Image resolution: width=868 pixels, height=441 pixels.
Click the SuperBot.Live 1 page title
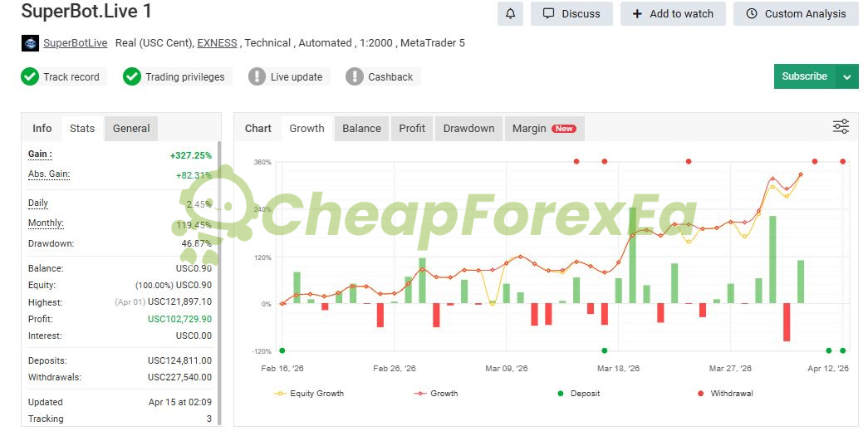point(86,11)
